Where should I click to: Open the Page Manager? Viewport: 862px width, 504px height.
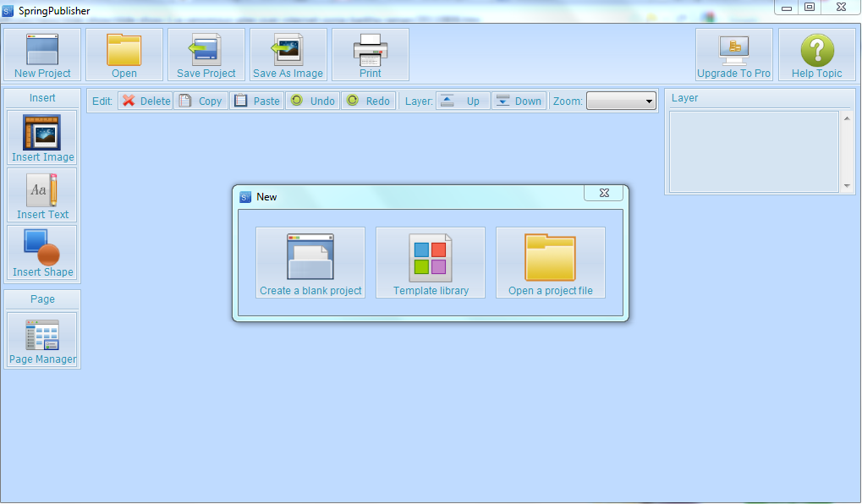pos(42,340)
